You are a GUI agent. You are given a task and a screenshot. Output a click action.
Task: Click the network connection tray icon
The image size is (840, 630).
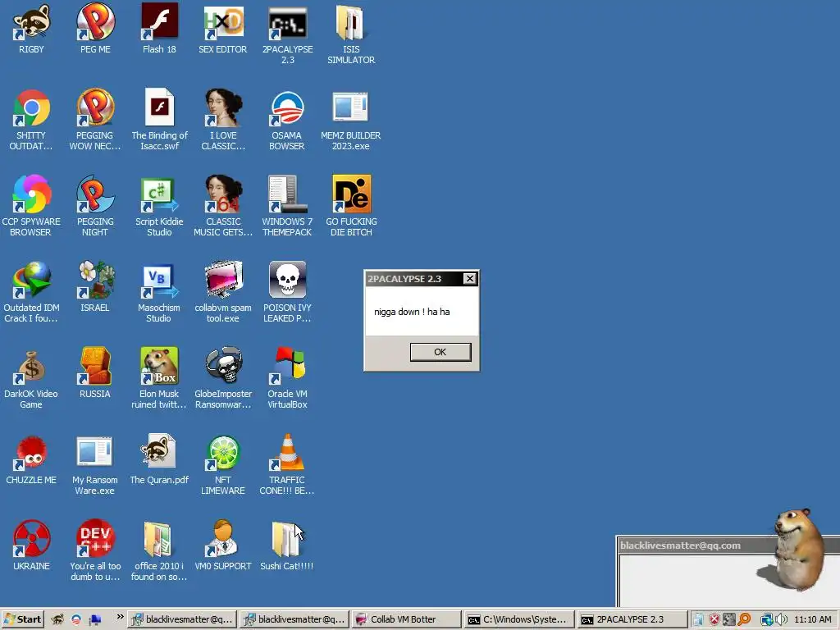[767, 619]
